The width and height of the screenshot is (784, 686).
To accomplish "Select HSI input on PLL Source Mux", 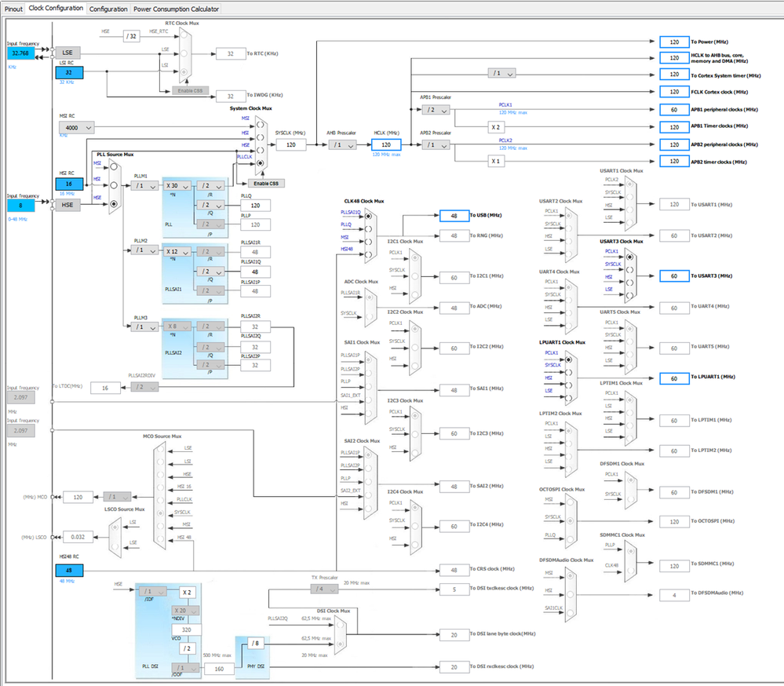I will click(x=114, y=185).
